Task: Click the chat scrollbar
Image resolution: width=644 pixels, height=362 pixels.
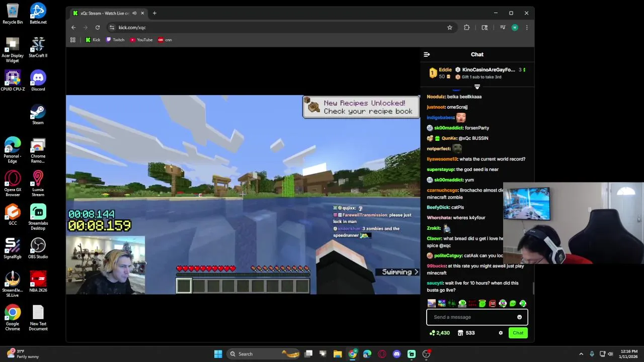Action: 533,288
